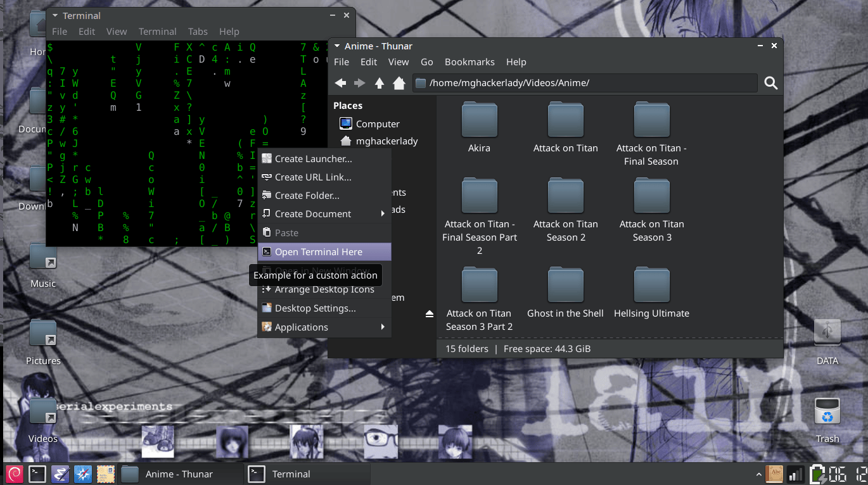Go up to the parent folder
868x485 pixels.
(380, 83)
